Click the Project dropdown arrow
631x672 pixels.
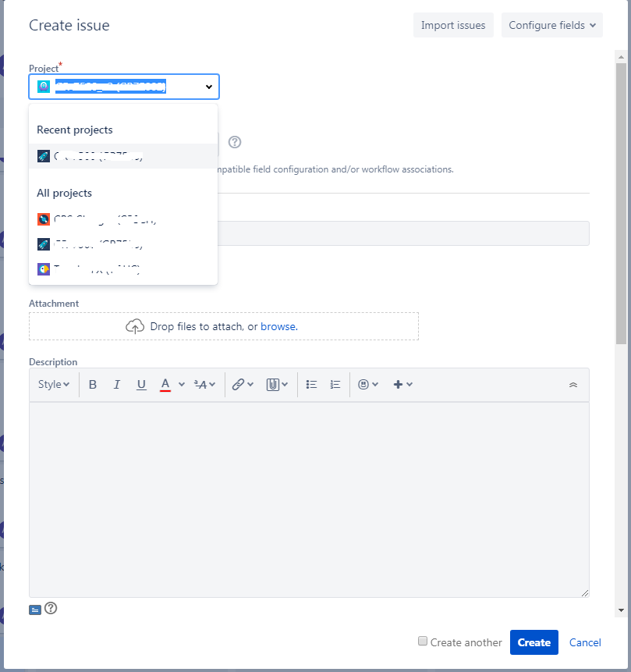click(x=208, y=87)
